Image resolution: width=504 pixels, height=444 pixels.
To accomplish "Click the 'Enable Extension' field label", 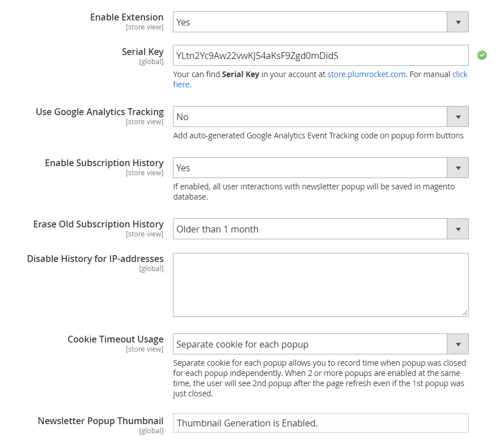I will [126, 17].
